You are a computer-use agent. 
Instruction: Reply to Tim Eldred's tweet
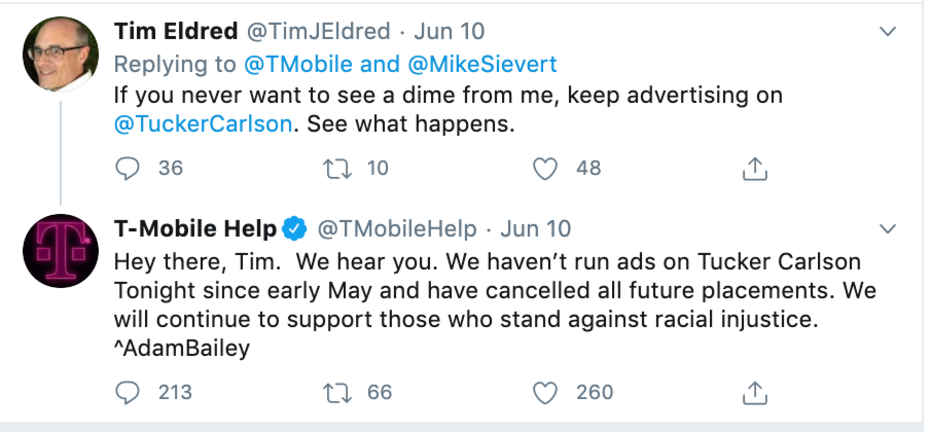pos(127,168)
